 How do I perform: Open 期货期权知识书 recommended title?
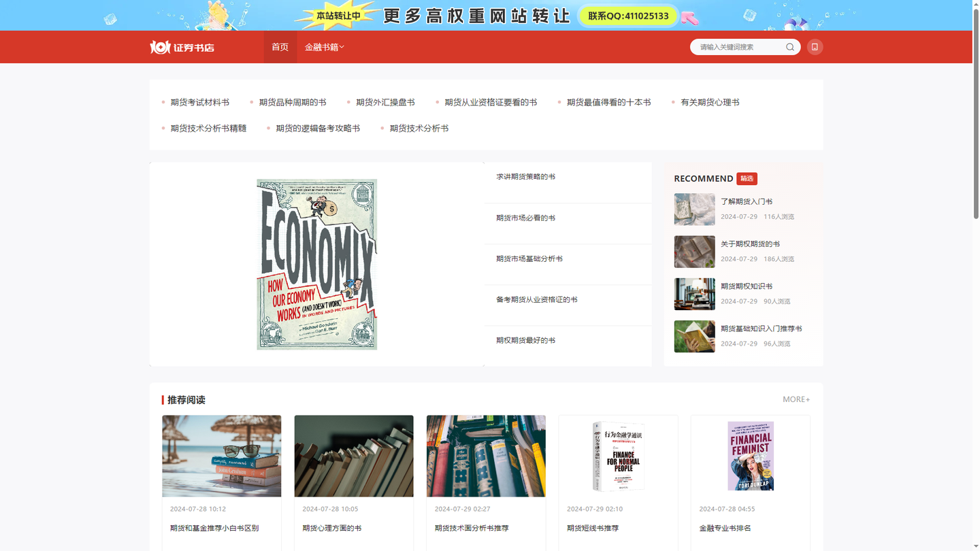pyautogui.click(x=747, y=286)
